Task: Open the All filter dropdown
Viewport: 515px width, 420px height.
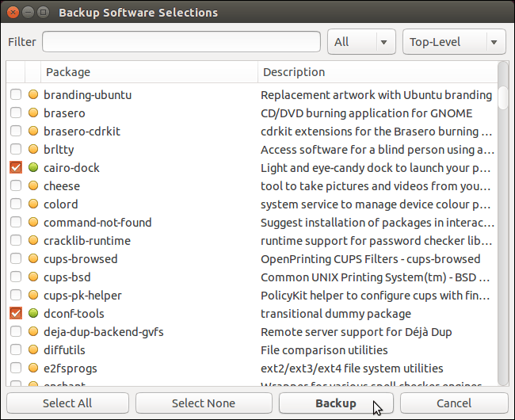Action: click(x=362, y=42)
